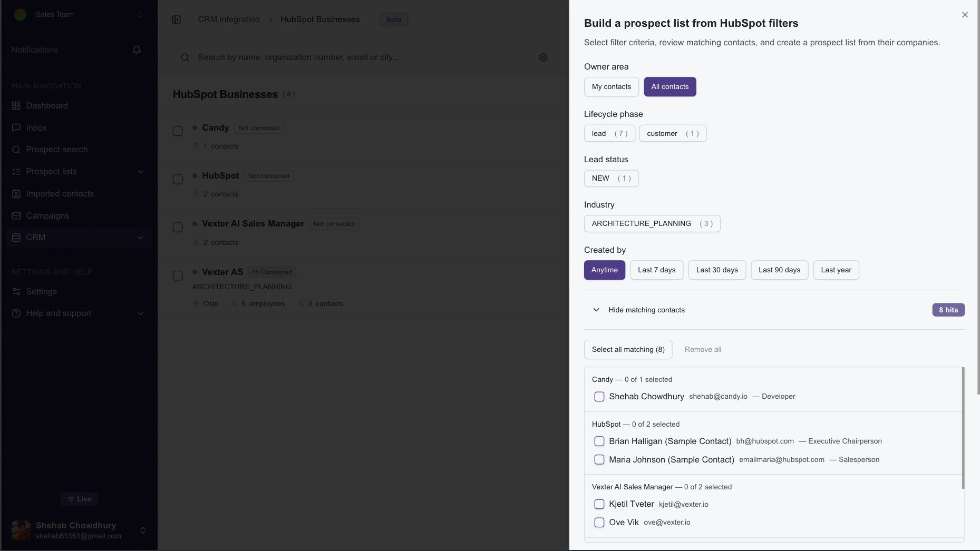
Task: Select All contacts owner area
Action: 669,87
